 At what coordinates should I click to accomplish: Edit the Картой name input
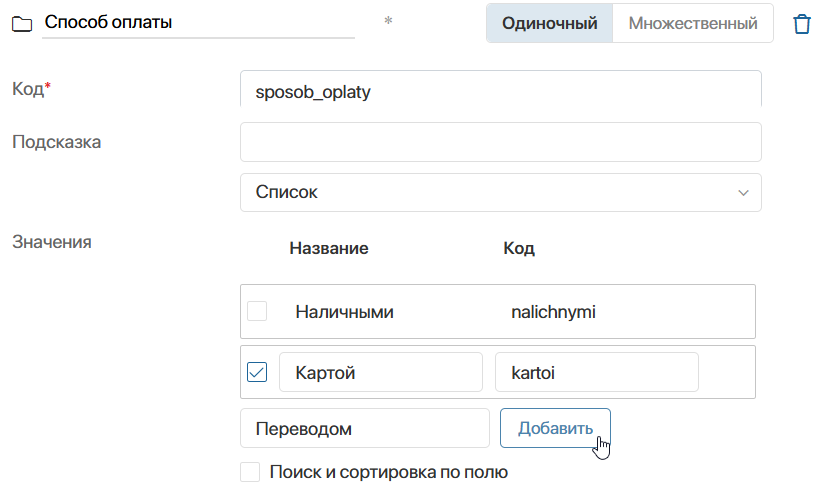point(381,372)
